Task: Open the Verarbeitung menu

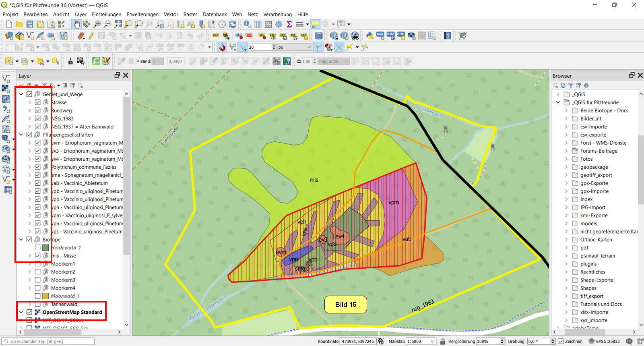Action: coord(277,14)
